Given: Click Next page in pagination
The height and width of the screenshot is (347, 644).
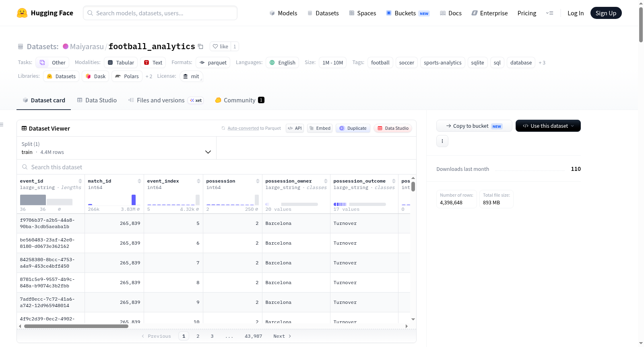Looking at the screenshot, I should 282,336.
